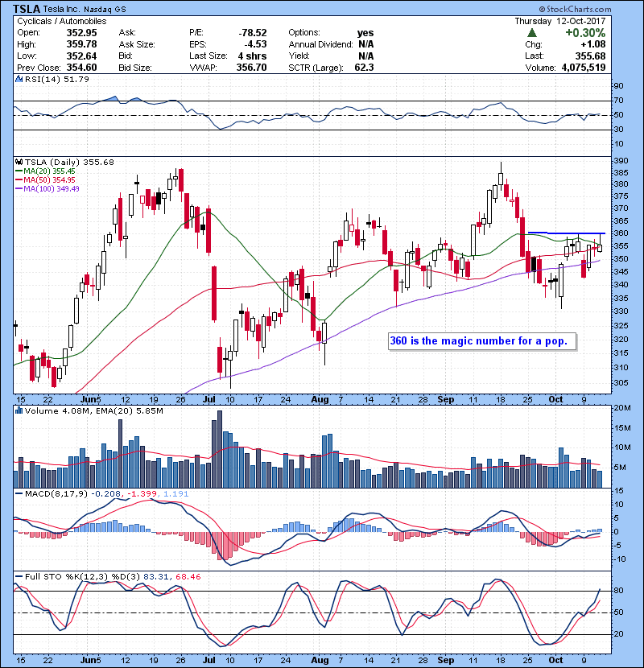Screen dimensions: 644x668
Task: Click the High value 359.78
Action: point(82,44)
